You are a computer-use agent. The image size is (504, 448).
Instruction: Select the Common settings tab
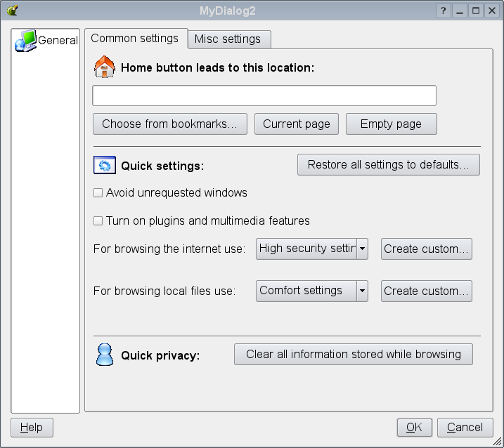[x=136, y=39]
